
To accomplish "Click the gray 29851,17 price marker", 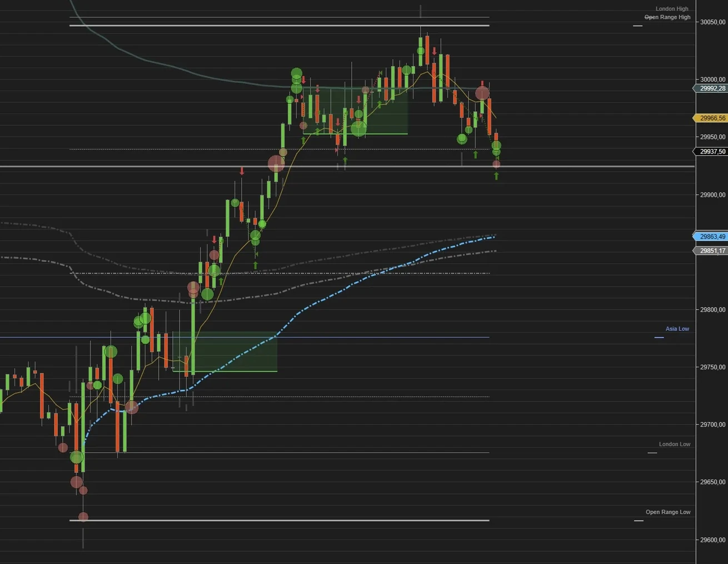I will pyautogui.click(x=710, y=251).
